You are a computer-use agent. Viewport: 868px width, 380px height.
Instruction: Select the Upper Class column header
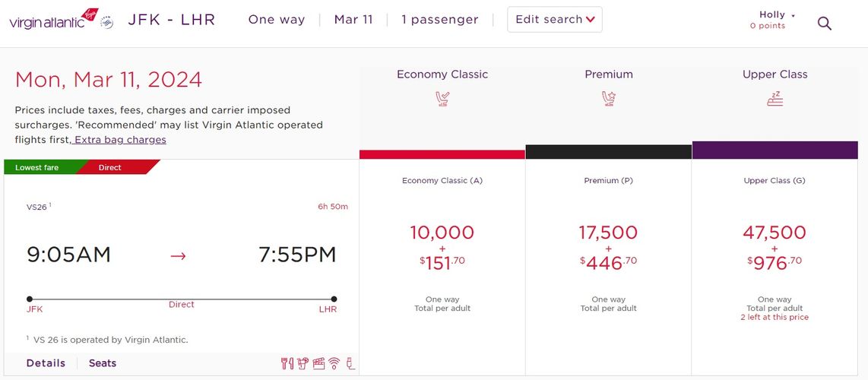click(x=775, y=74)
